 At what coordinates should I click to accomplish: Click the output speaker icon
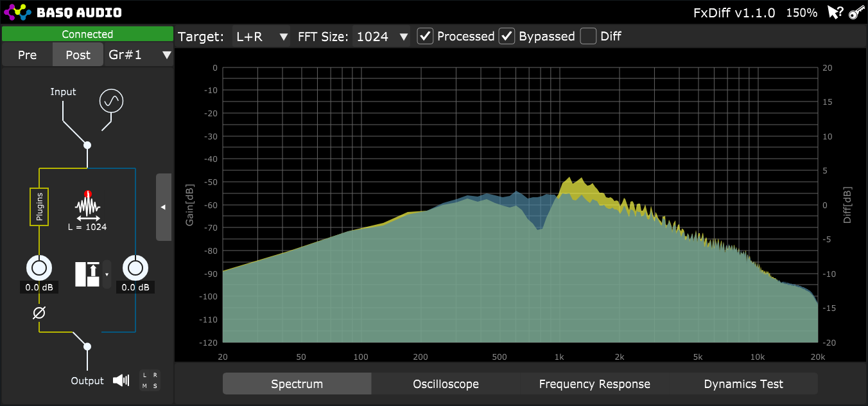tap(121, 380)
